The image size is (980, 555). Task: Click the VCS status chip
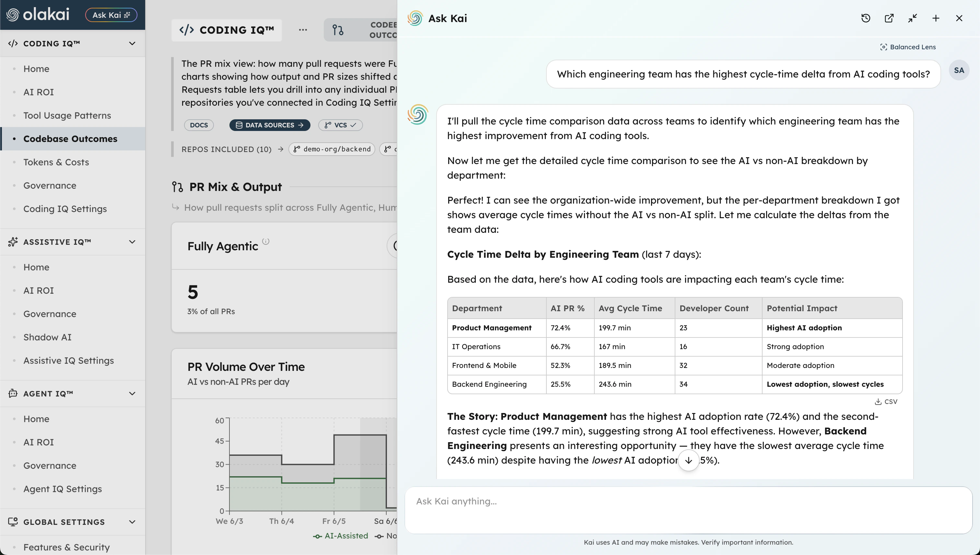[x=340, y=125]
